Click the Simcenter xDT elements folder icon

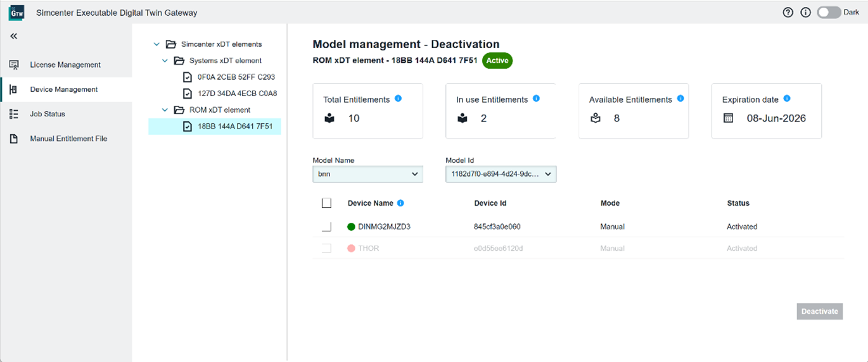point(170,44)
